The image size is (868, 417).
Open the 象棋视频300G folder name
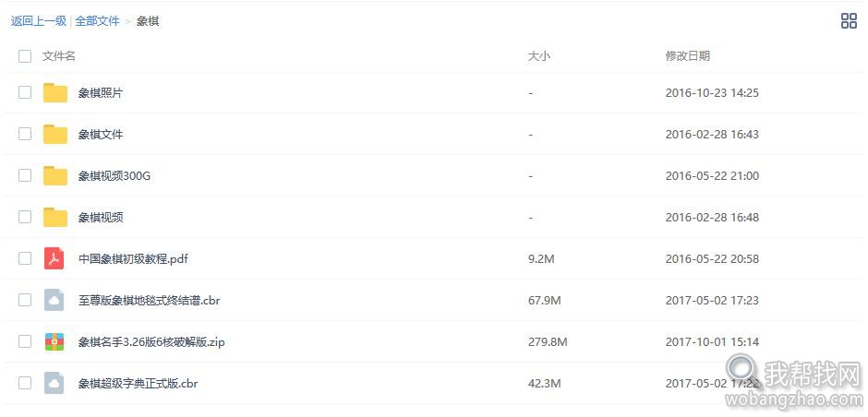pos(115,176)
